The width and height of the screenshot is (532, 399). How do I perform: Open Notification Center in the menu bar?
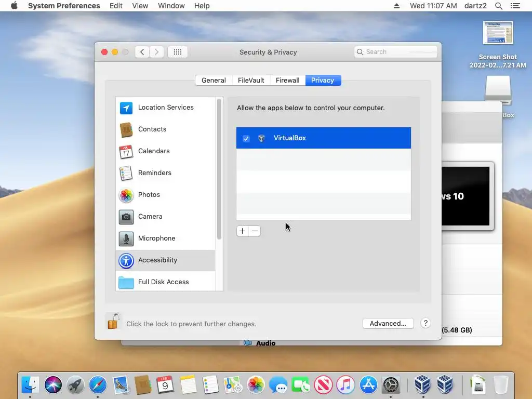coord(515,6)
